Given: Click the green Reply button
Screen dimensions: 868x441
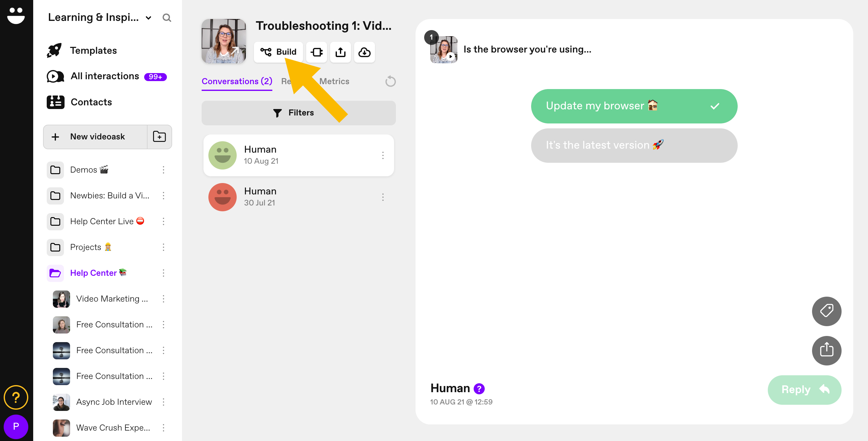Looking at the screenshot, I should (804, 389).
